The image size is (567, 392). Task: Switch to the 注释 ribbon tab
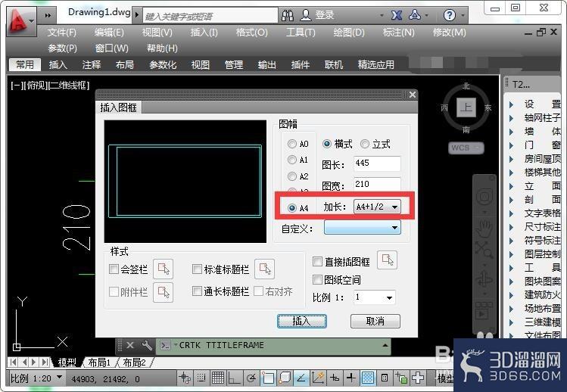tap(91, 65)
